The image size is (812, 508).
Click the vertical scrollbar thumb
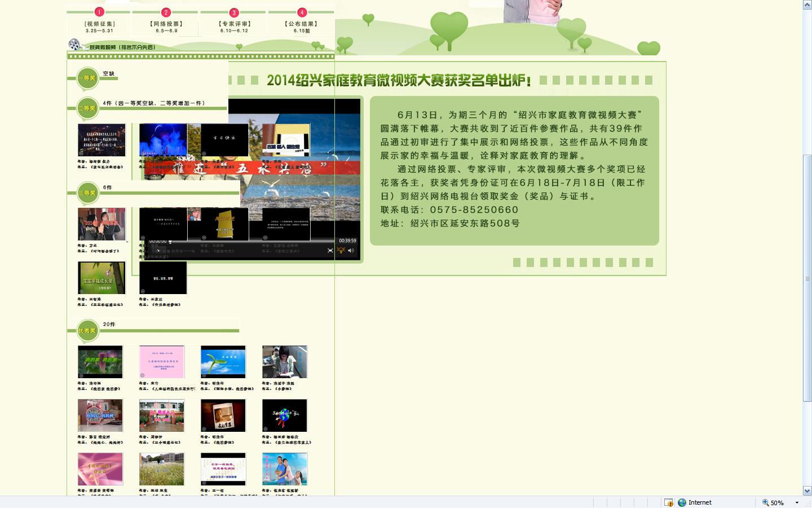807,278
